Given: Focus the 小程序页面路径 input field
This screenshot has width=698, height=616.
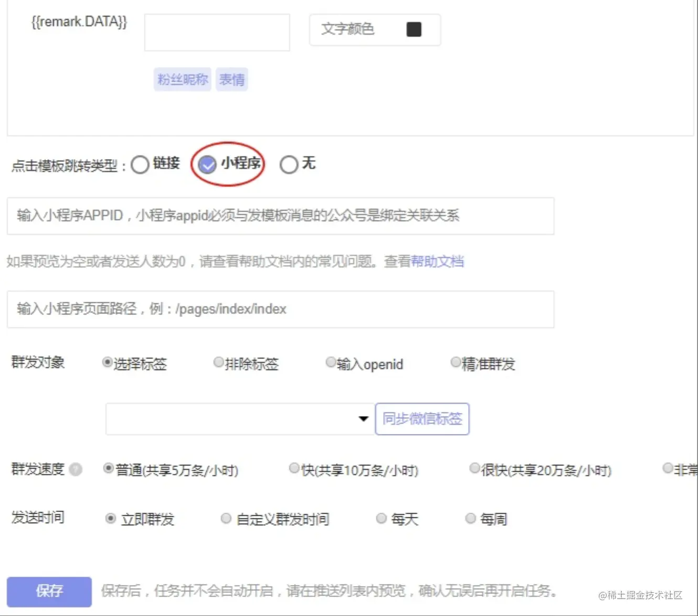Looking at the screenshot, I should pyautogui.click(x=280, y=309).
